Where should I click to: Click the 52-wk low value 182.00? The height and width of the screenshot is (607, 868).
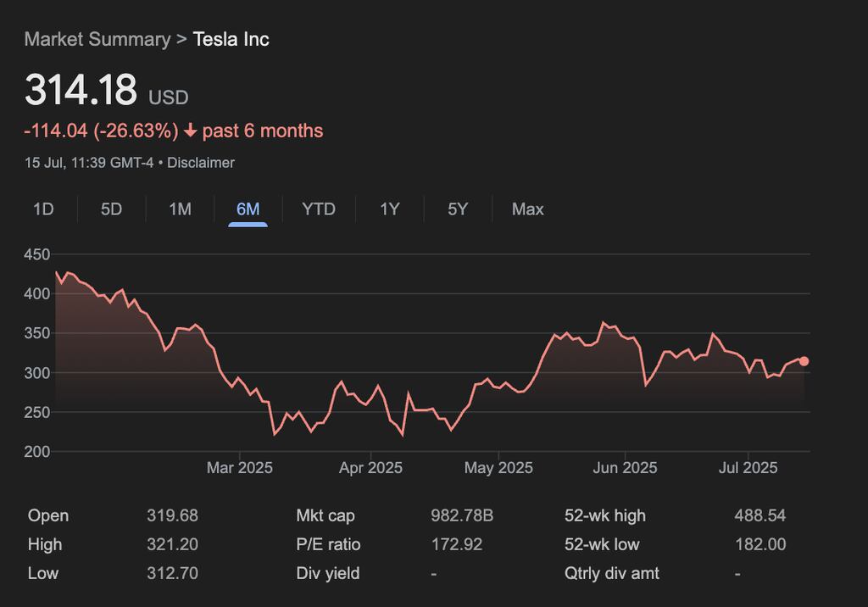760,544
